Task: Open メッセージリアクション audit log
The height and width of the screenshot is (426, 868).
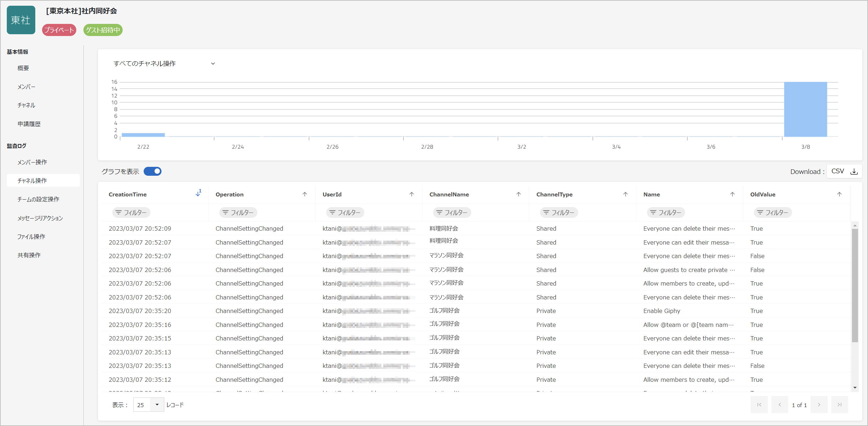Action: point(40,218)
